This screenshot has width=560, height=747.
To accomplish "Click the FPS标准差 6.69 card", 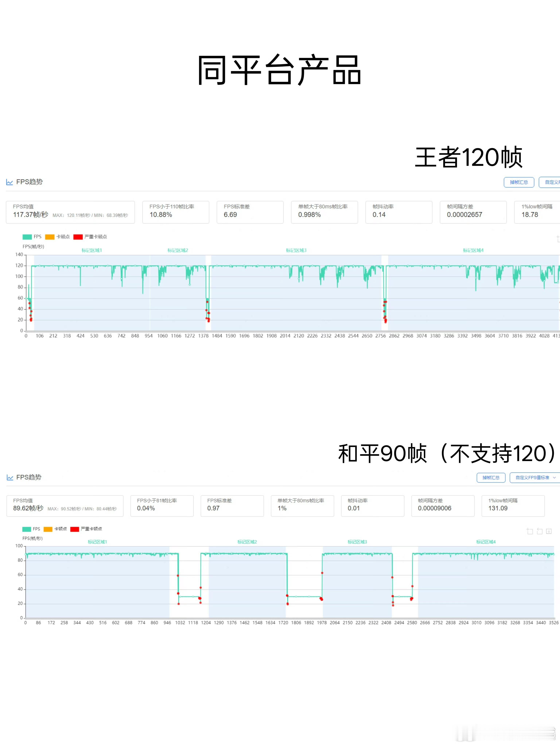I will click(250, 212).
